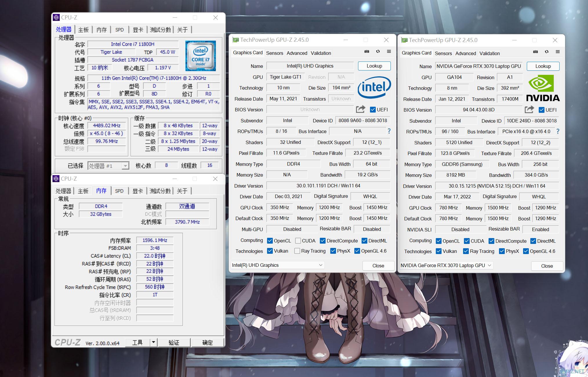Click the Name field in NVIDIA GPU-Z

(x=479, y=66)
